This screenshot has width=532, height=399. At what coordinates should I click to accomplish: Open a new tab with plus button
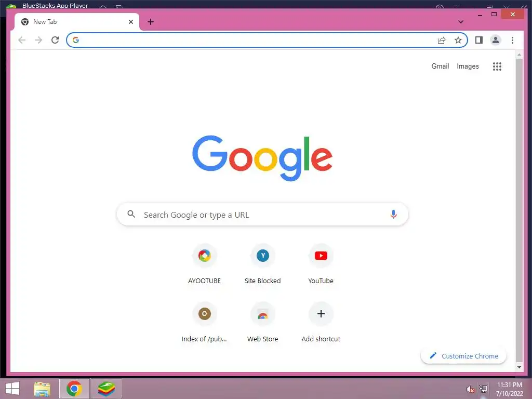151,22
